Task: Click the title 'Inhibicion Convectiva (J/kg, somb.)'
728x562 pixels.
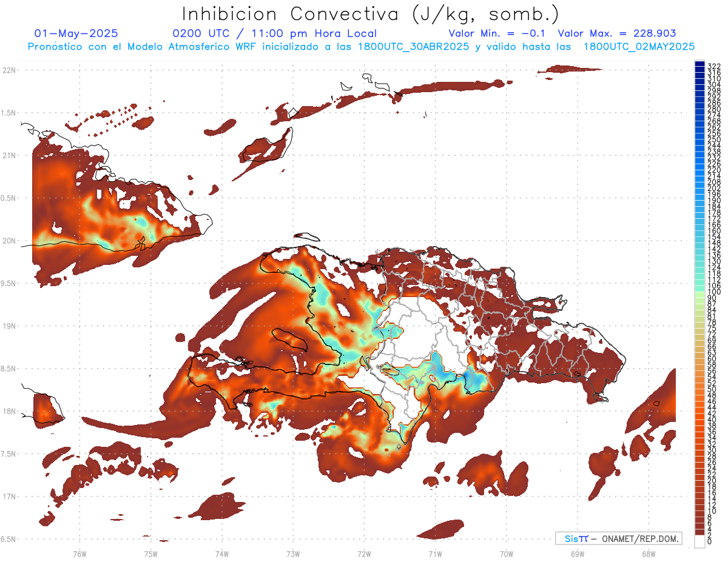Action: pos(371,15)
